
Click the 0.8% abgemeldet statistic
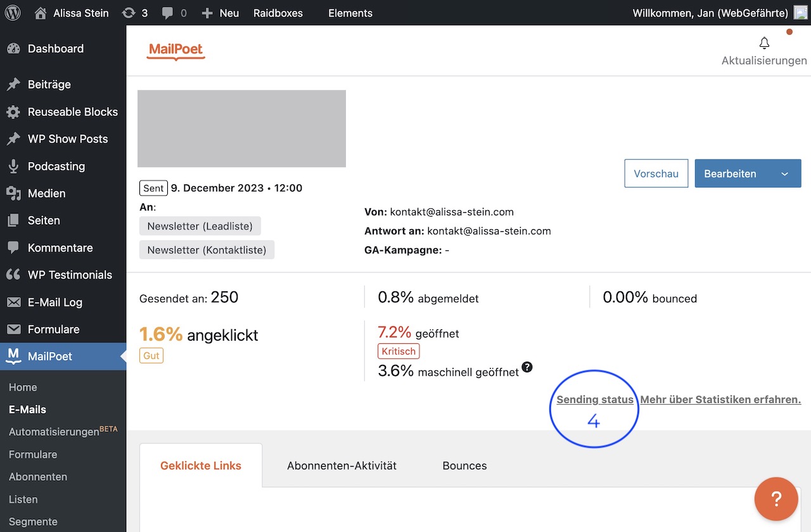[x=428, y=298]
